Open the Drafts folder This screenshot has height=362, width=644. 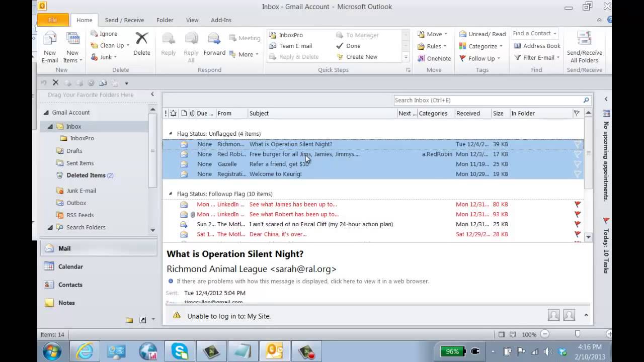[74, 151]
